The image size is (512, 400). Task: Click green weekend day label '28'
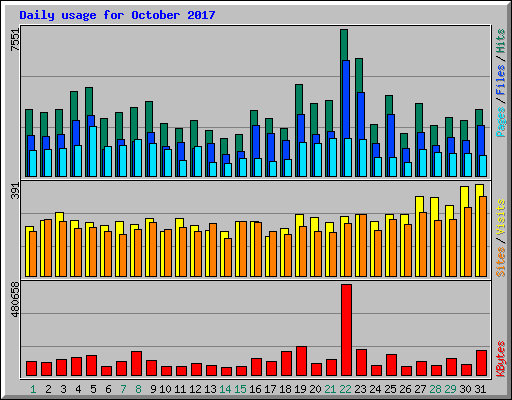point(435,389)
